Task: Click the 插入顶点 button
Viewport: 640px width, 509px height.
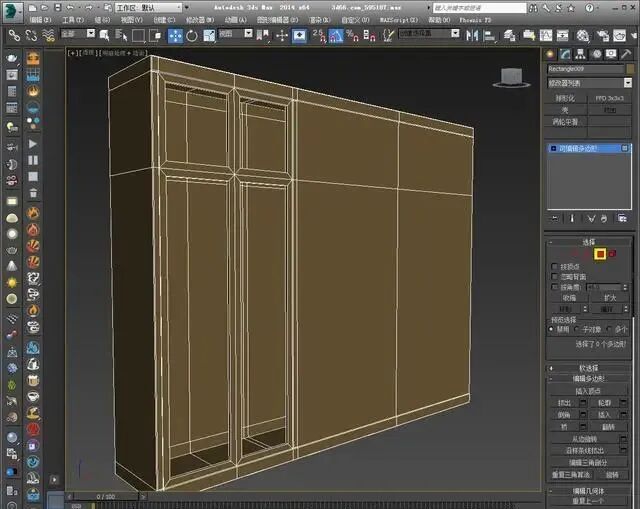Action: 589,390
